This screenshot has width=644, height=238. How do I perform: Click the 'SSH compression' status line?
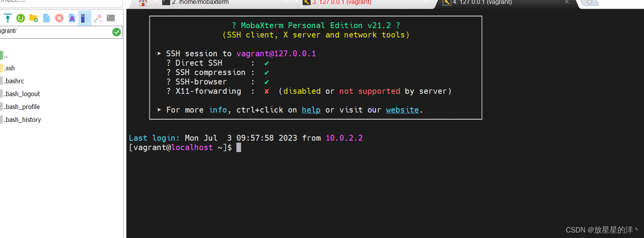click(x=218, y=72)
